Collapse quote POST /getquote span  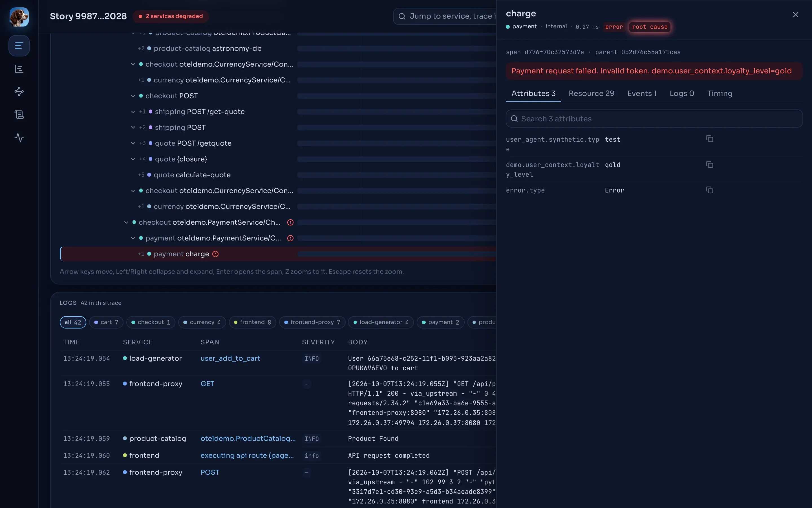coord(133,143)
